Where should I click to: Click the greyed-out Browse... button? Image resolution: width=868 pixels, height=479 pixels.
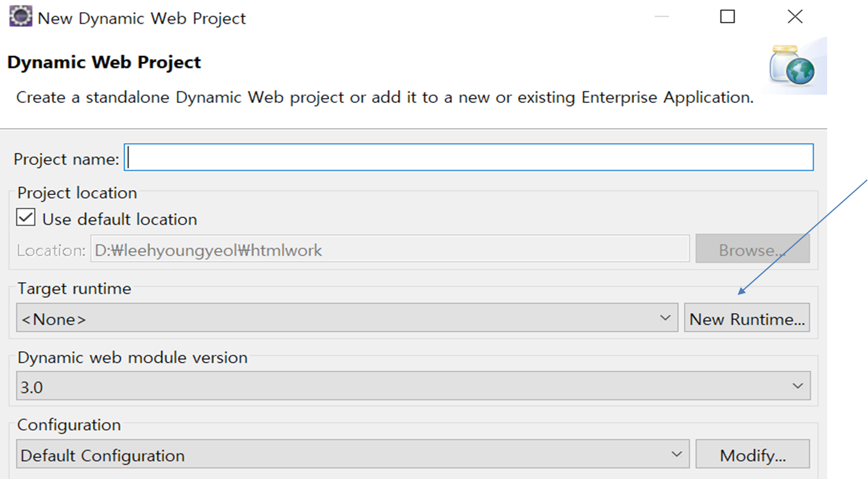point(752,250)
